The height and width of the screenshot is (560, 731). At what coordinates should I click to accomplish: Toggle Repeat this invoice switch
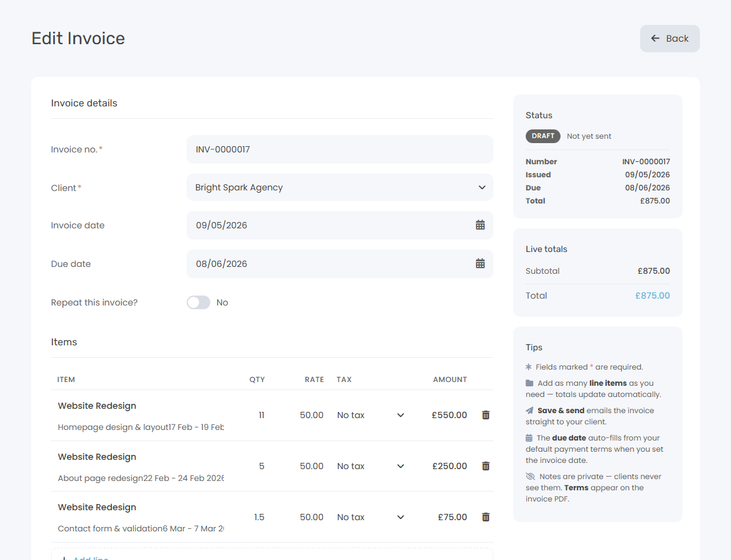click(x=198, y=302)
